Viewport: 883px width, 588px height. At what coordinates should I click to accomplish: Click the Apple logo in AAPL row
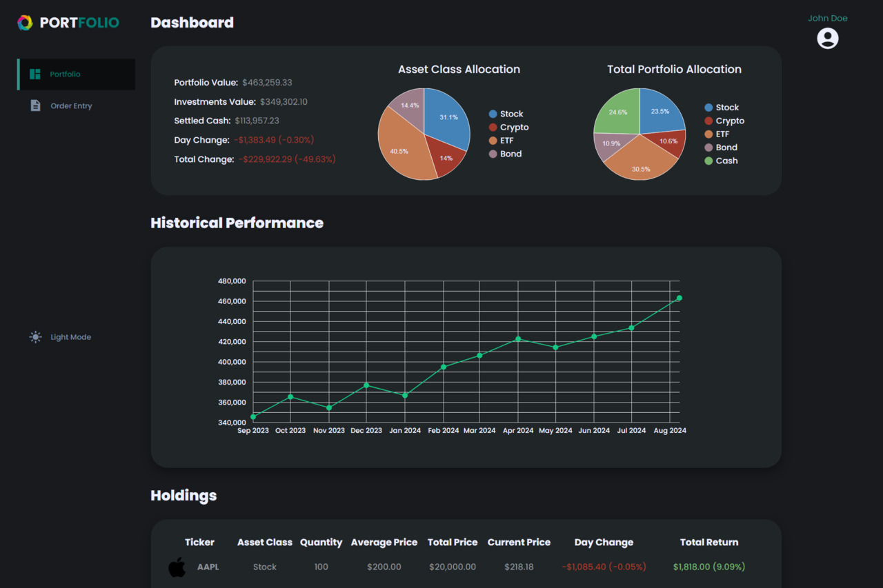point(177,567)
